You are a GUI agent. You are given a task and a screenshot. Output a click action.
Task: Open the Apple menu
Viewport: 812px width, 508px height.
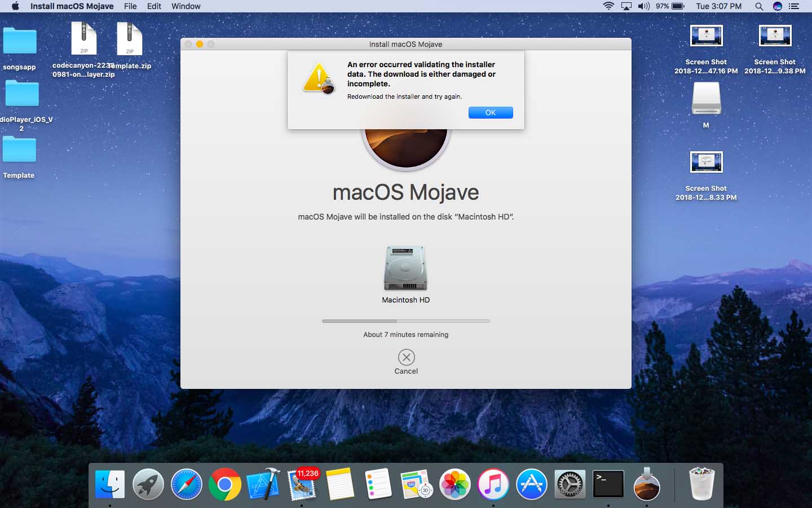coord(15,6)
